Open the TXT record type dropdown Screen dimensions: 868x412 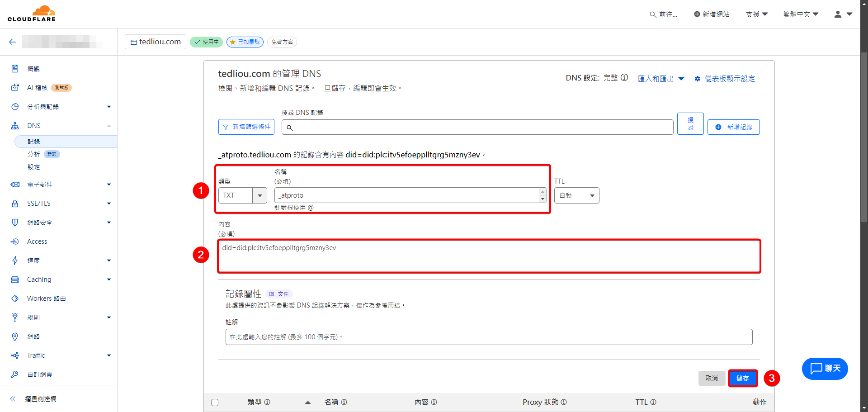point(259,195)
